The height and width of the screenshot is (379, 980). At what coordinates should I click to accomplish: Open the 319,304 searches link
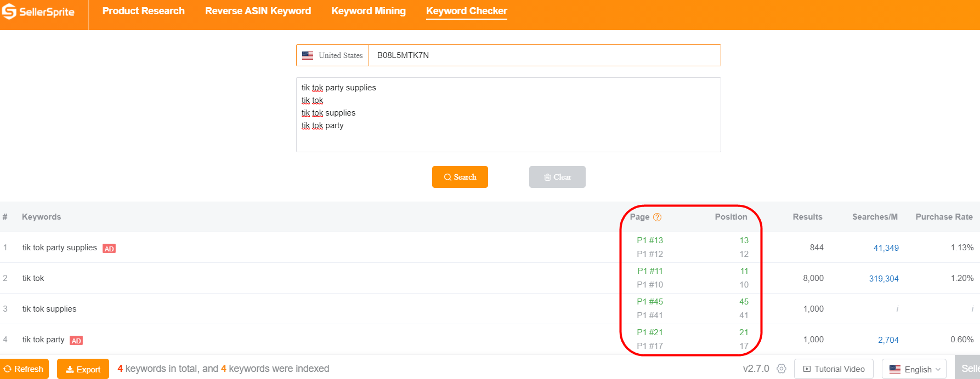pyautogui.click(x=883, y=279)
